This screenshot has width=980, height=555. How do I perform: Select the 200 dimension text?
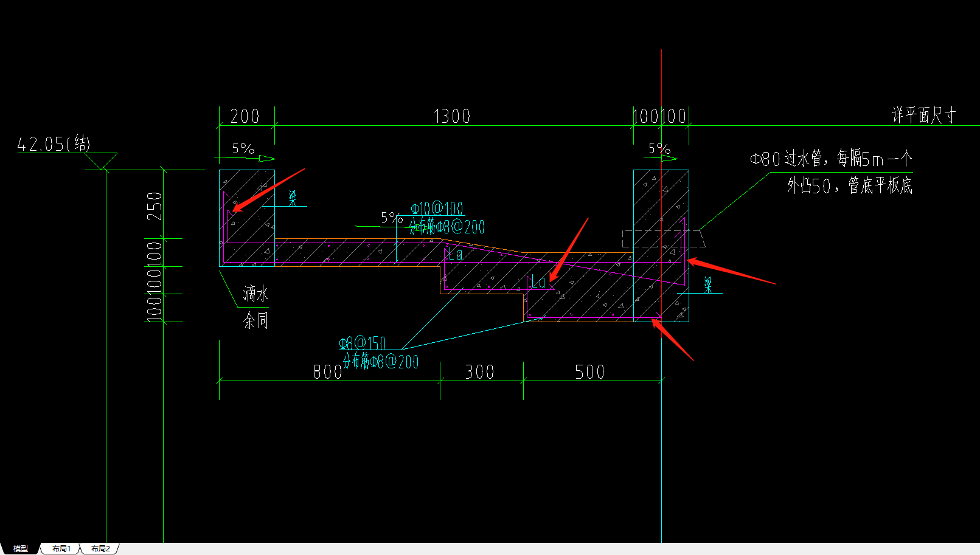245,116
